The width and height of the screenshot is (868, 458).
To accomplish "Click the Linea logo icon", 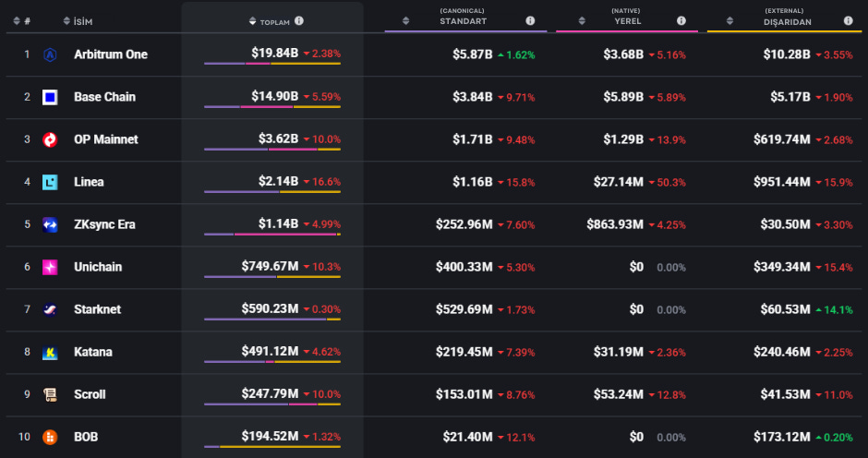I will click(x=50, y=182).
